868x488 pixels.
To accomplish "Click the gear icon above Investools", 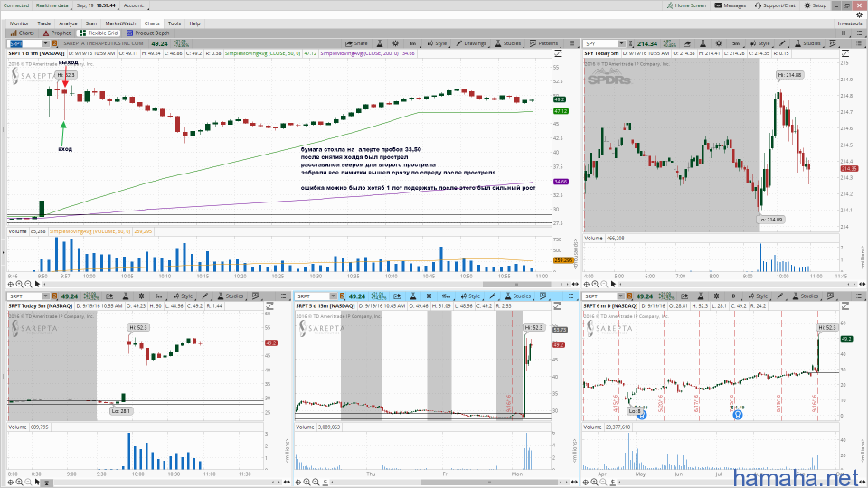I will pos(859,15).
